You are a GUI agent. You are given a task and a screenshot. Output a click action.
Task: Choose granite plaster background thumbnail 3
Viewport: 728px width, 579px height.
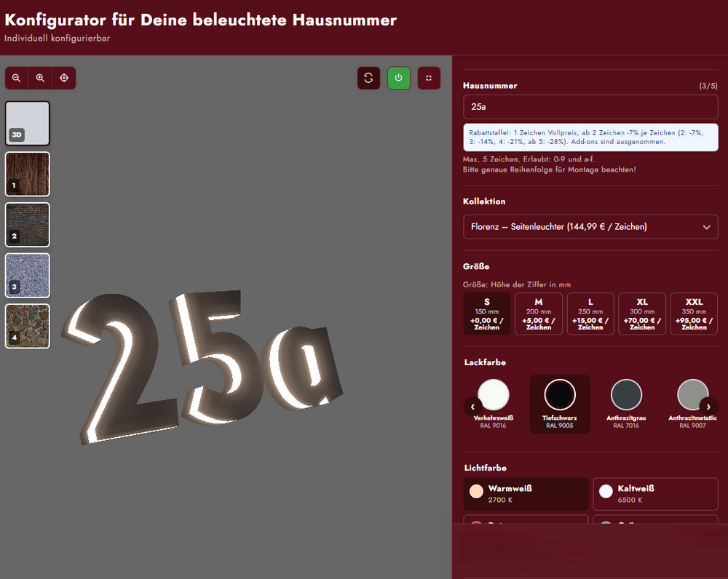28,275
